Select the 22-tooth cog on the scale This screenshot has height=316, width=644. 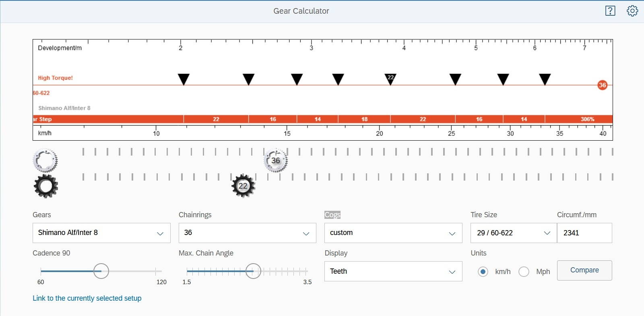click(243, 186)
